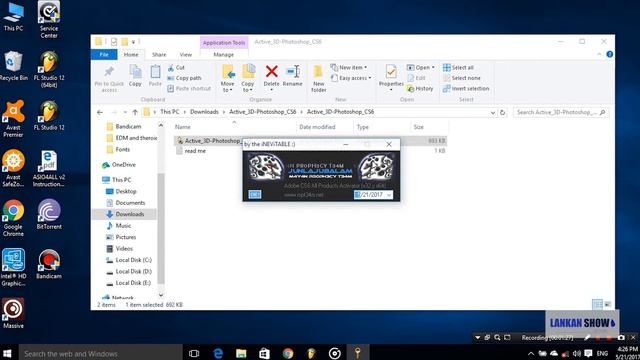Select Pictures in the navigation pane
Viewport: 640px width, 360px height.
coord(121,237)
